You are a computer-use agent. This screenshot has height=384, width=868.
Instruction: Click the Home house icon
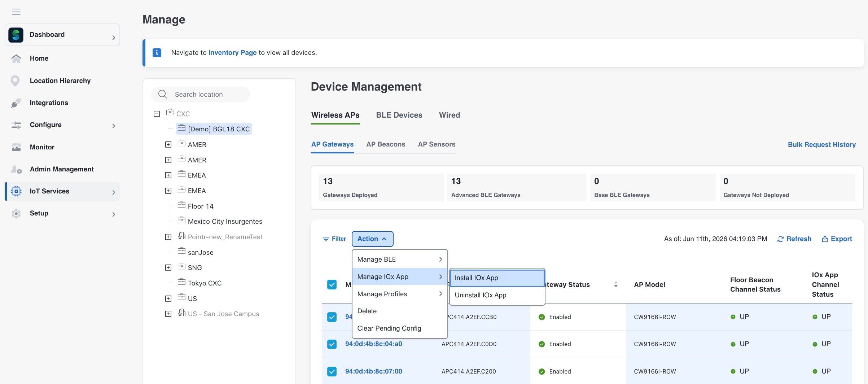click(x=16, y=58)
